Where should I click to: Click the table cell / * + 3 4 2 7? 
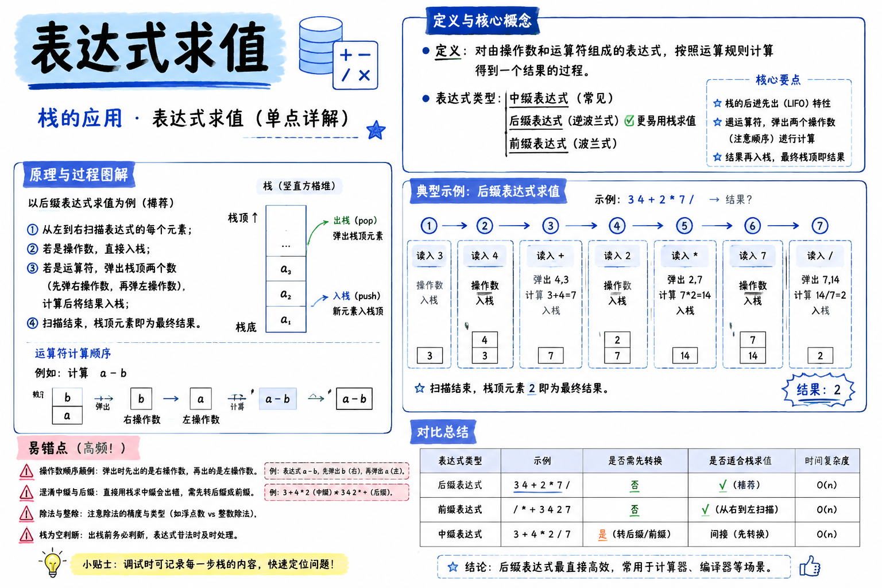(x=542, y=509)
